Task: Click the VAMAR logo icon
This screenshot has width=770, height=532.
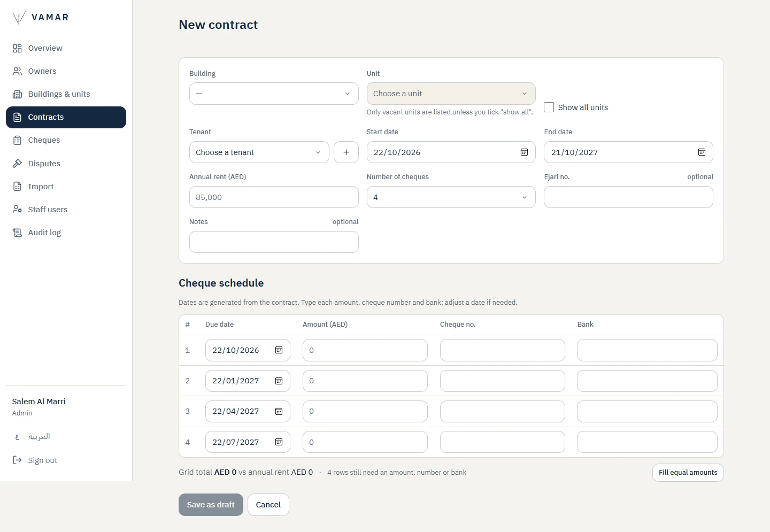Action: click(x=19, y=18)
